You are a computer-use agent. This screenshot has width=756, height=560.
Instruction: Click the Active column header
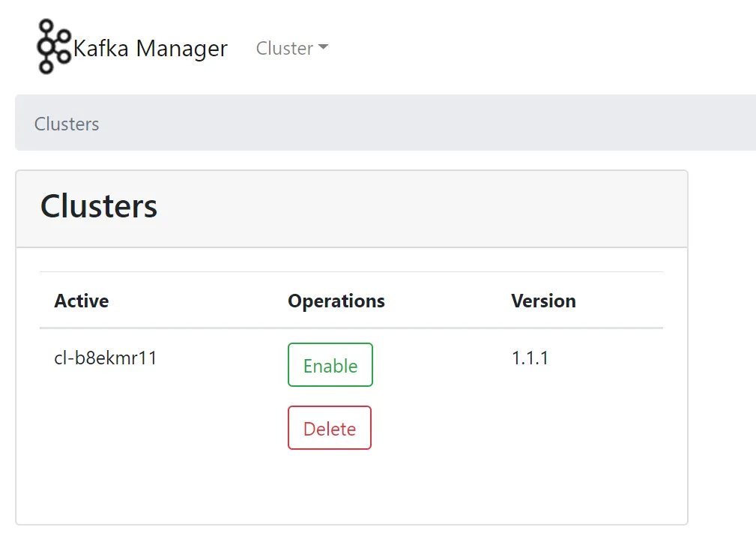click(81, 301)
